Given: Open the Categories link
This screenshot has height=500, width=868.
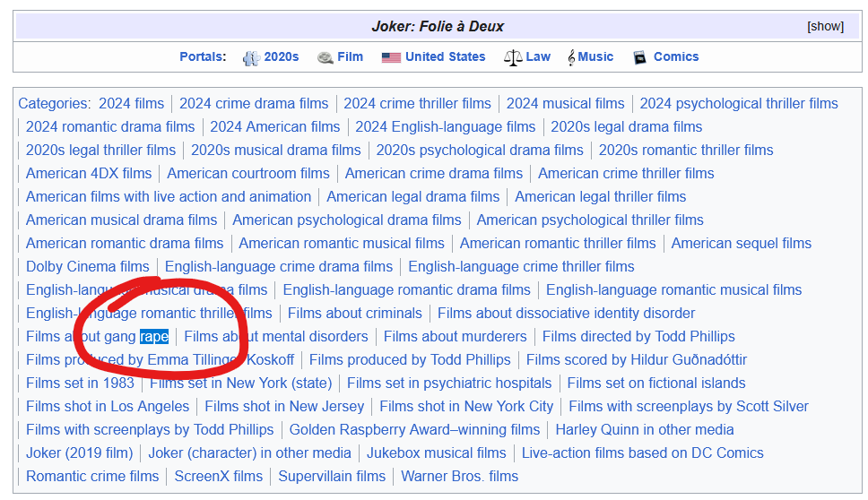Looking at the screenshot, I should tap(53, 103).
